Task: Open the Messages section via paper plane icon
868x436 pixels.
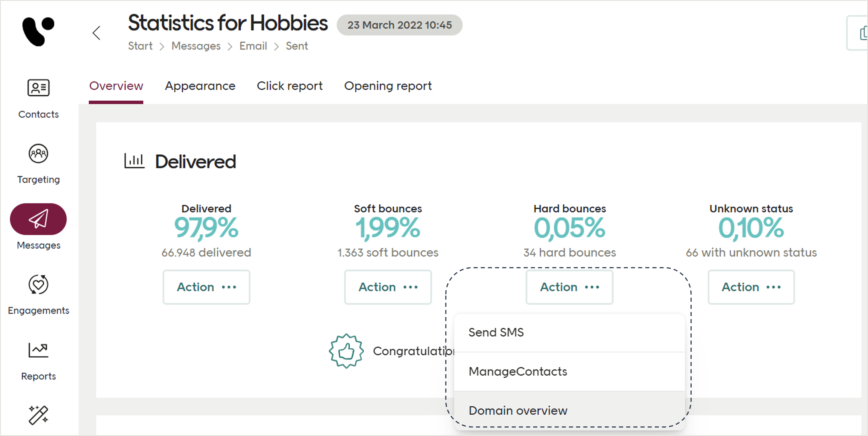Action: pyautogui.click(x=38, y=219)
